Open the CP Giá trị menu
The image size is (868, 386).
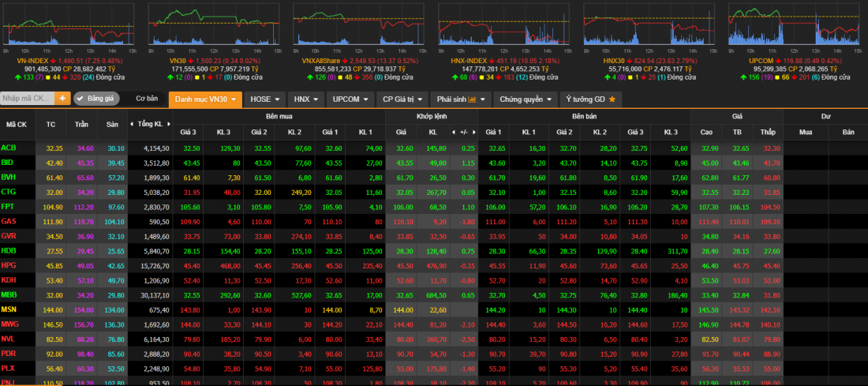(x=402, y=99)
